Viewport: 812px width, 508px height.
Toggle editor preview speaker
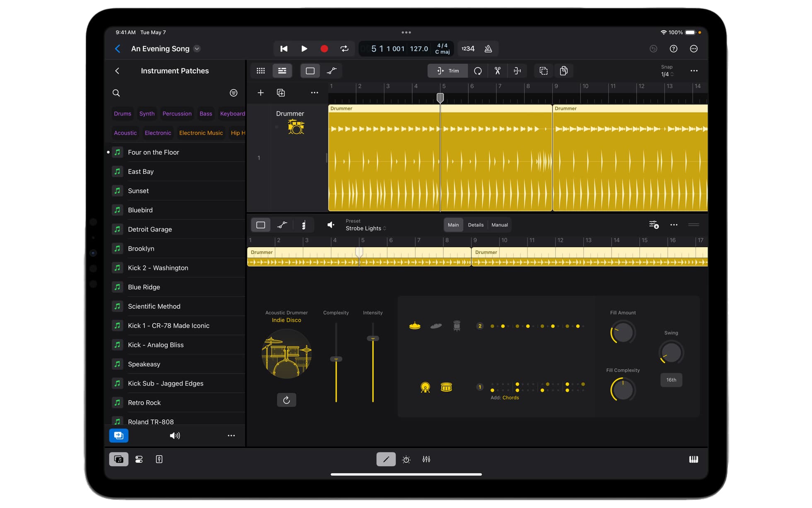pos(331,225)
